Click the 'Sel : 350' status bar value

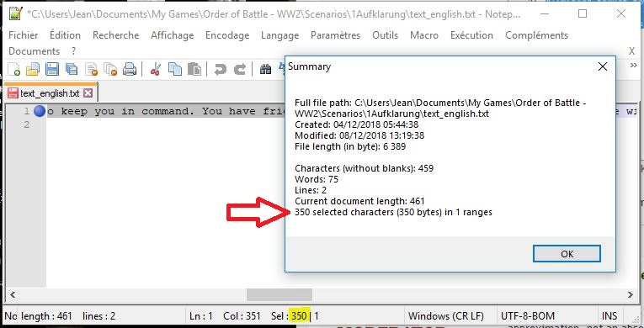point(289,316)
